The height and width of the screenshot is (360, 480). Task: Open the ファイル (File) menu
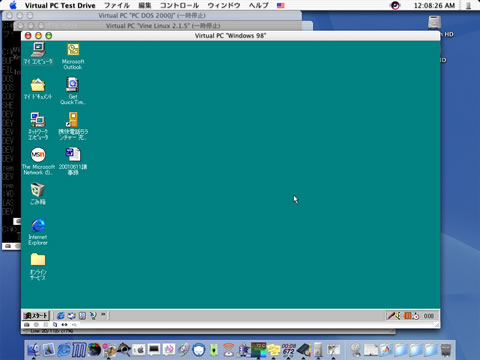(117, 5)
